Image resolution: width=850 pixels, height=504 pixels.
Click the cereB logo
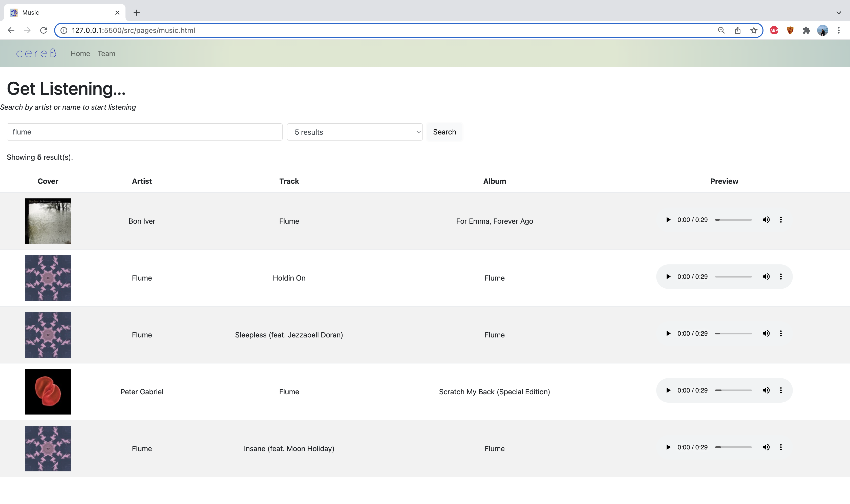click(x=36, y=53)
